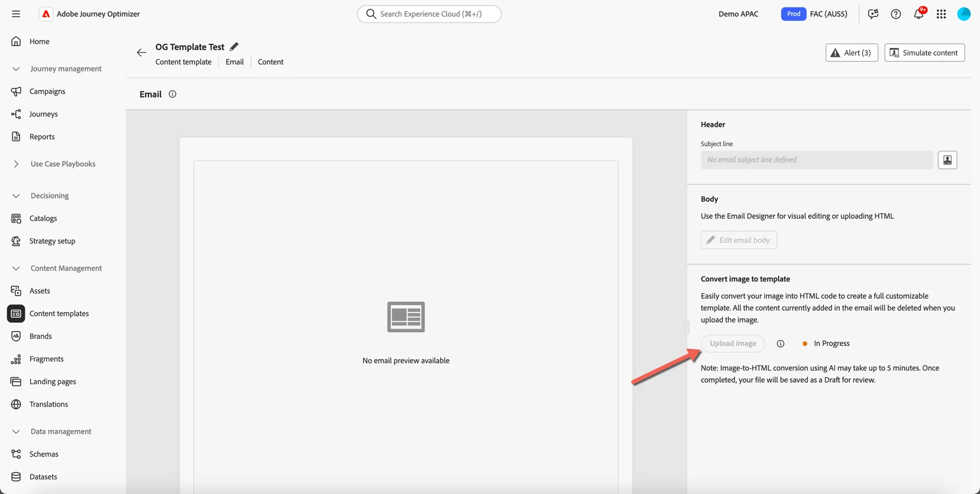Show the Email info tooltip
This screenshot has width=980, height=494.
point(172,94)
